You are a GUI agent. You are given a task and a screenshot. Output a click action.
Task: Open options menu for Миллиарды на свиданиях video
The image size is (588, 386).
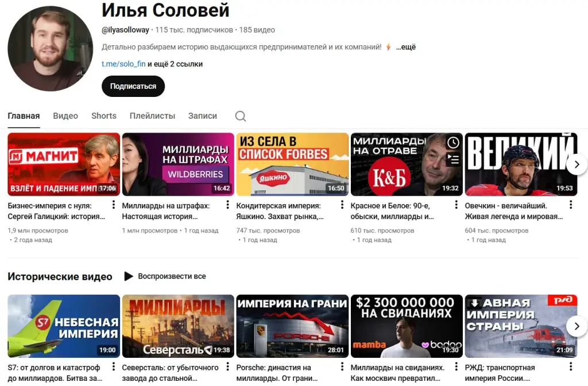[x=456, y=366]
